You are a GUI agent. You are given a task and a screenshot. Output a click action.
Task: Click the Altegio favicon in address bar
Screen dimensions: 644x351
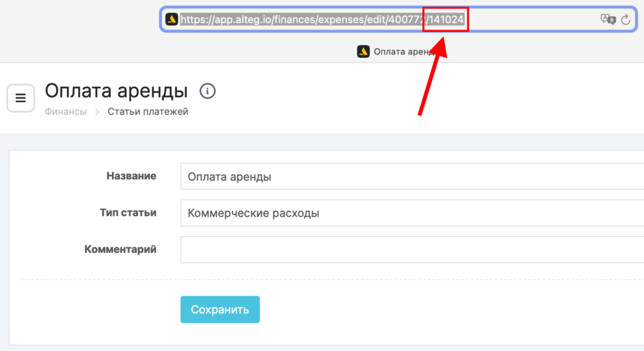click(x=172, y=19)
